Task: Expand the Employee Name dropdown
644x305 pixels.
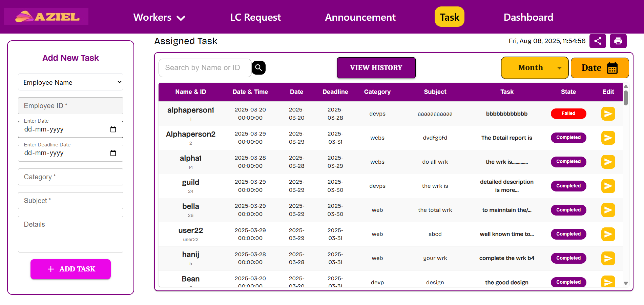Action: (x=70, y=82)
